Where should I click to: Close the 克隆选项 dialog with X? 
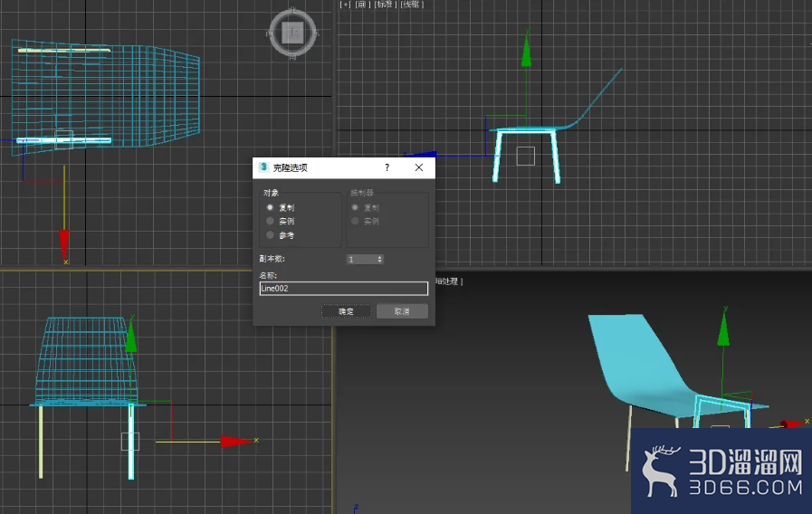(419, 167)
